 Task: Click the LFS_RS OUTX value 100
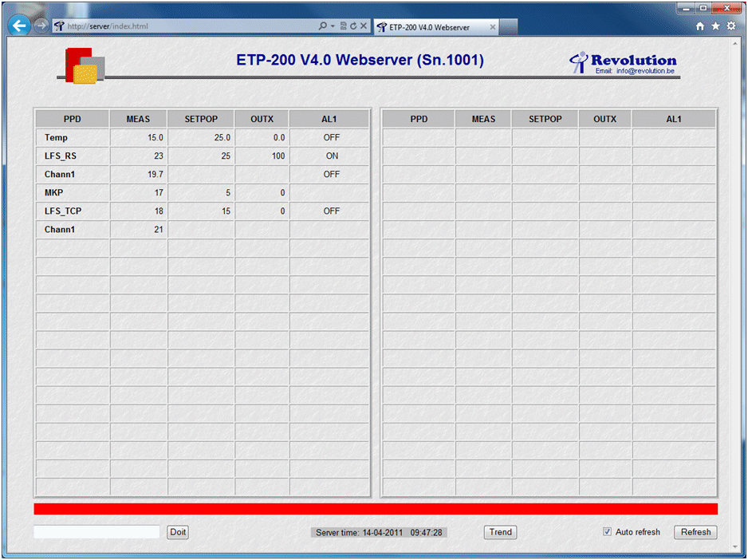(278, 156)
